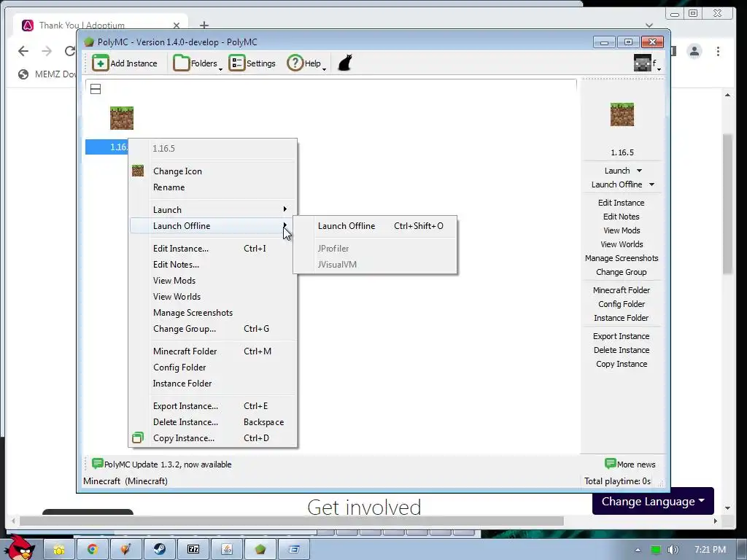Viewport: 747px width, 560px height.
Task: Open PolyMC from the taskbar
Action: (260, 550)
